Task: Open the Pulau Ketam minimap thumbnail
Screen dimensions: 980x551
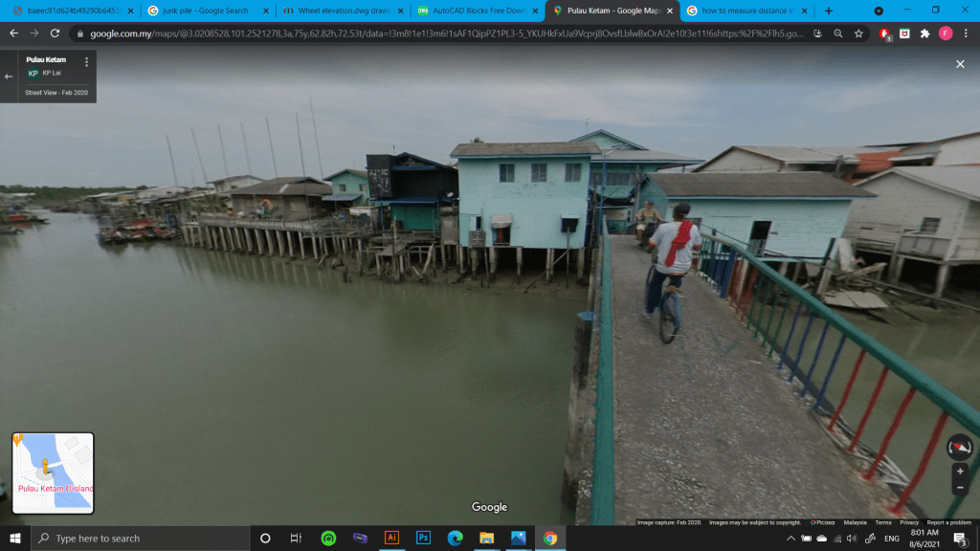Action: tap(54, 473)
